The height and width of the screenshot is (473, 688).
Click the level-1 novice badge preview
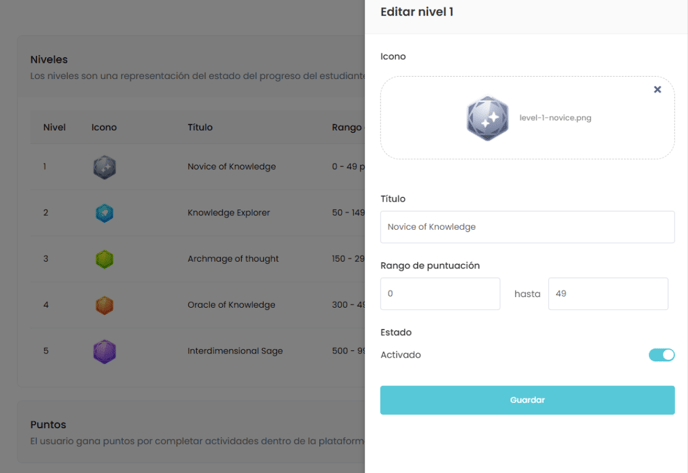[x=487, y=118]
